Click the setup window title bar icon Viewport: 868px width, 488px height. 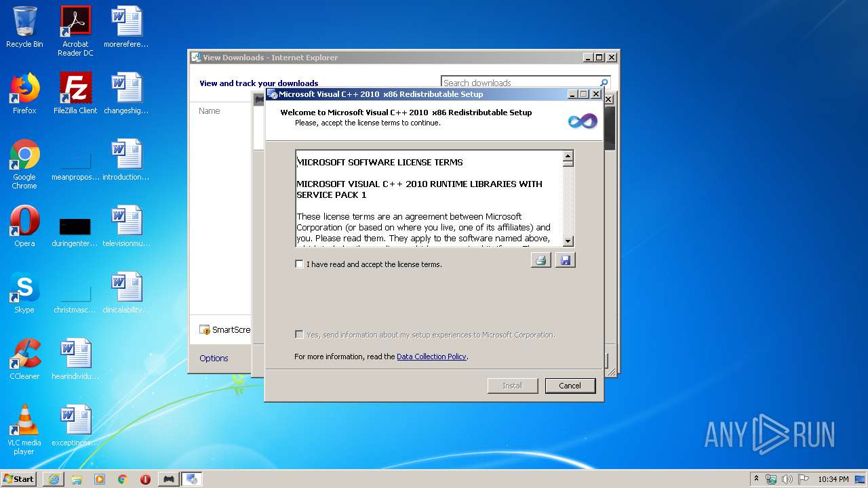coord(273,94)
